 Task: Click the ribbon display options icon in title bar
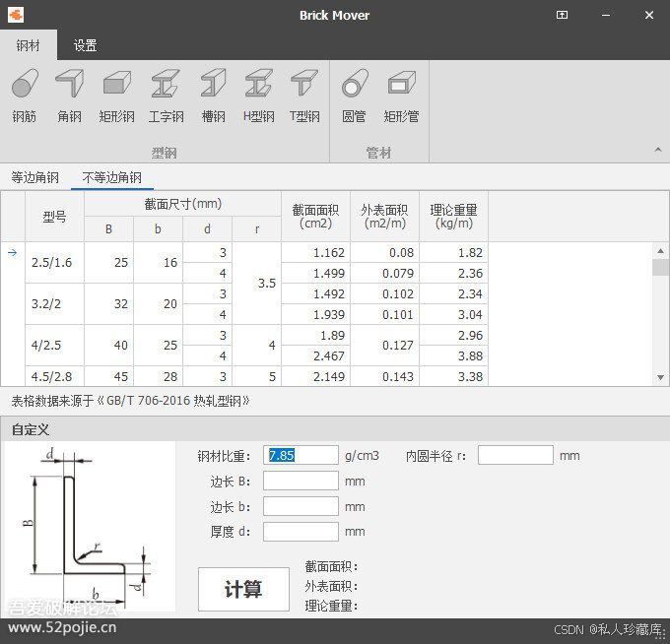(x=562, y=15)
